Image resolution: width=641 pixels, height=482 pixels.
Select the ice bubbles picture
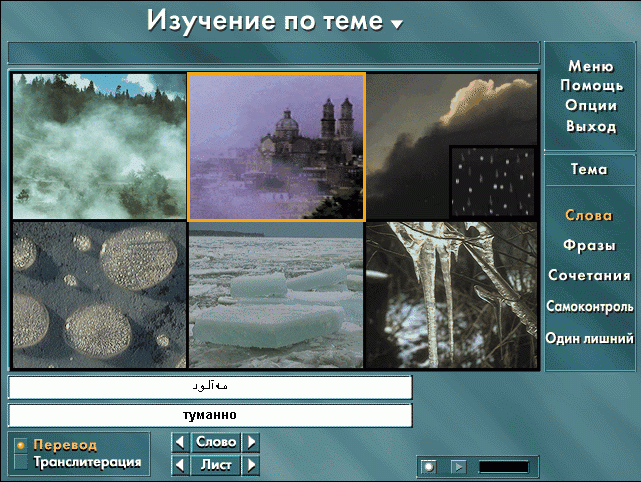99,295
